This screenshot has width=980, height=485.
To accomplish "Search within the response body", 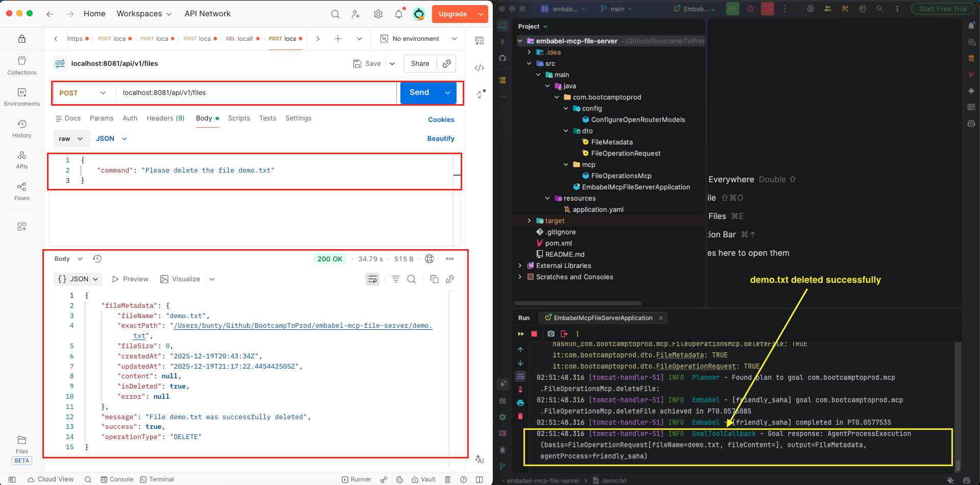I will [x=412, y=279].
